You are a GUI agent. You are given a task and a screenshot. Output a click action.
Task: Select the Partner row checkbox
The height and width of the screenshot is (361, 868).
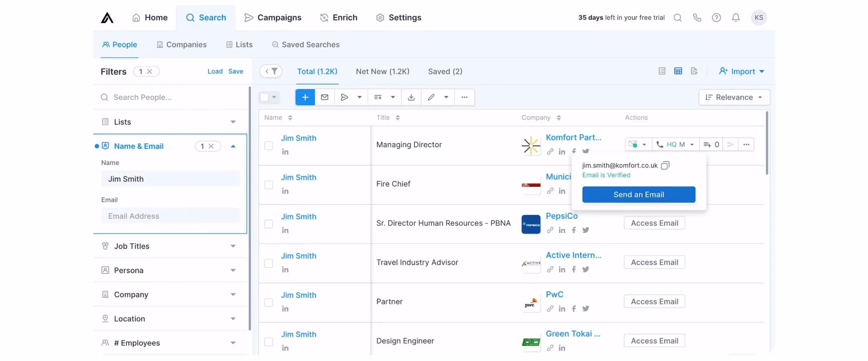coord(269,302)
